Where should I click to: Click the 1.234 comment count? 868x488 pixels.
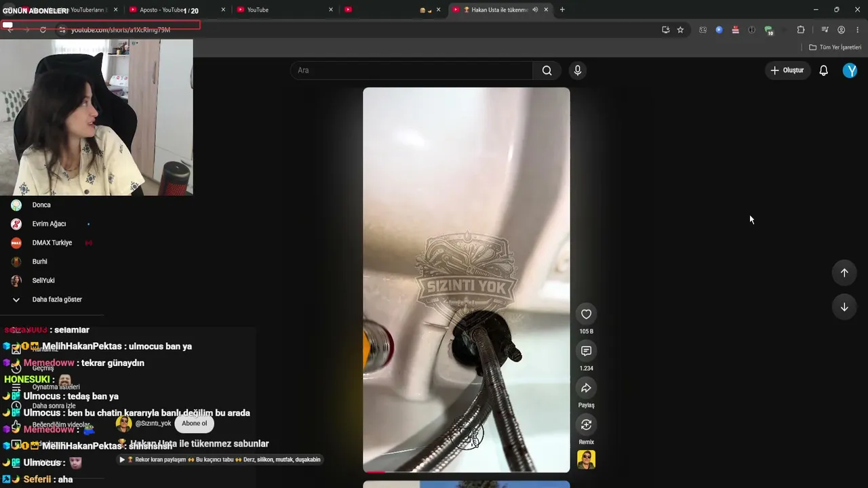(586, 369)
